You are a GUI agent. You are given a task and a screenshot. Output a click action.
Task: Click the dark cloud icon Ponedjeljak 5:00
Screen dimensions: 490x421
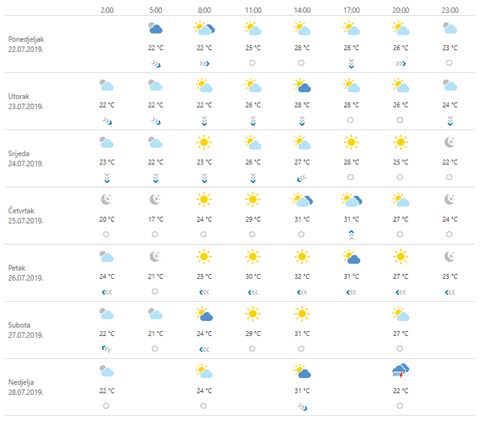[155, 28]
